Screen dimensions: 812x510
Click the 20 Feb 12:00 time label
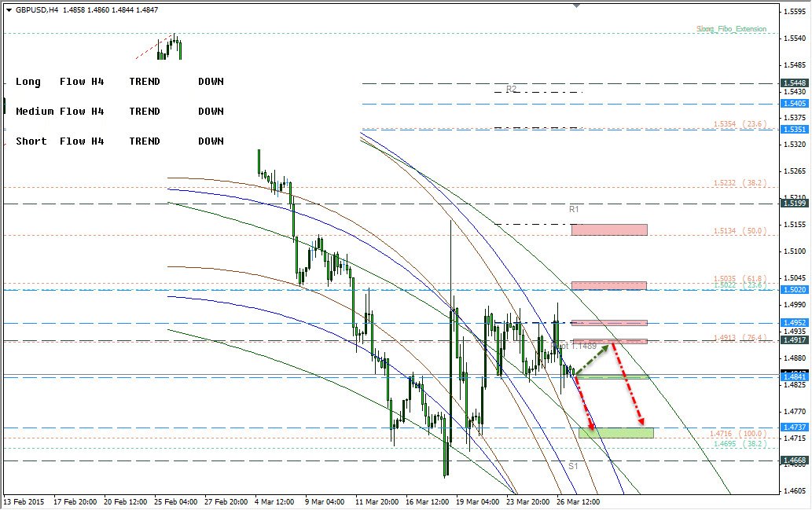point(125,501)
